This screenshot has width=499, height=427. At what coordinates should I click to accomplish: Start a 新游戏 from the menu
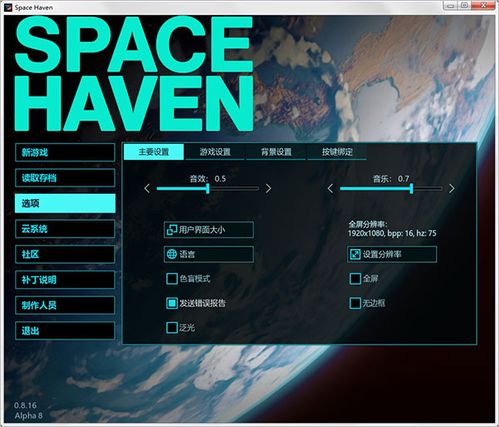coord(65,153)
